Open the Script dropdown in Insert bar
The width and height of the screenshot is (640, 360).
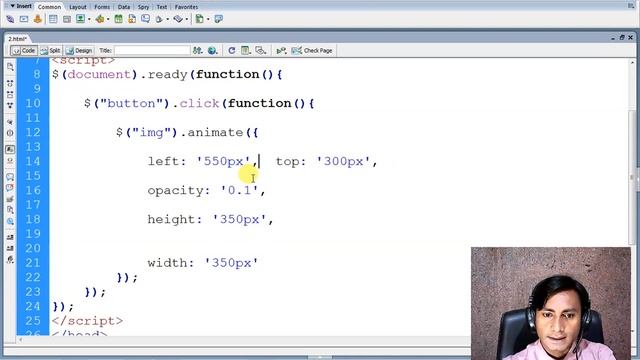pyautogui.click(x=180, y=19)
